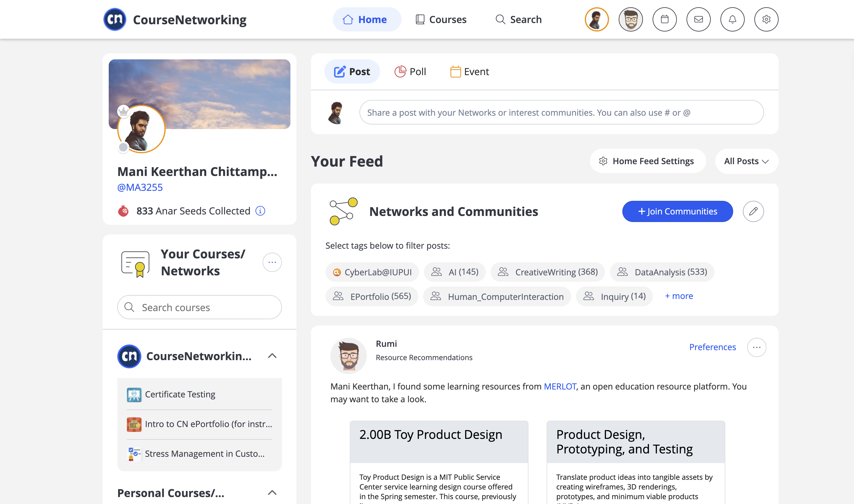Click the Search courses field
The width and height of the screenshot is (854, 504).
[x=200, y=307]
